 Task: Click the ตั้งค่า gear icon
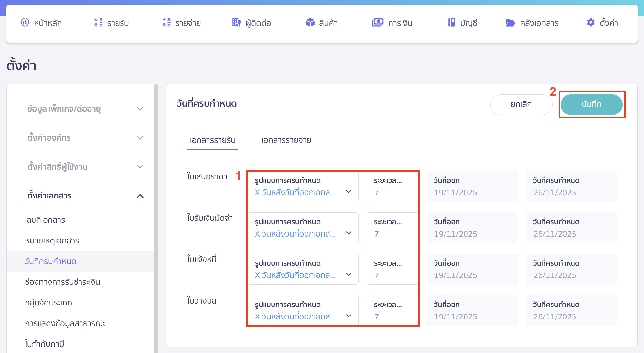click(x=590, y=22)
